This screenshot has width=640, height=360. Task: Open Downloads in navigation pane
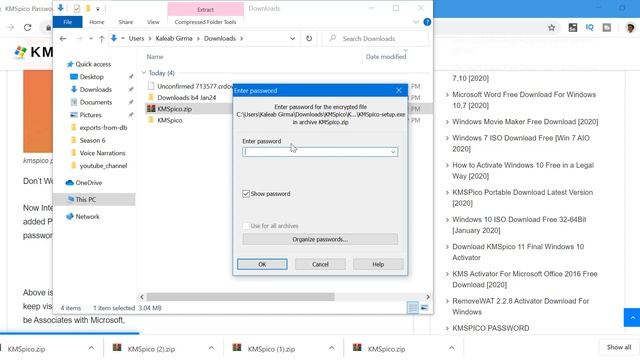point(96,89)
